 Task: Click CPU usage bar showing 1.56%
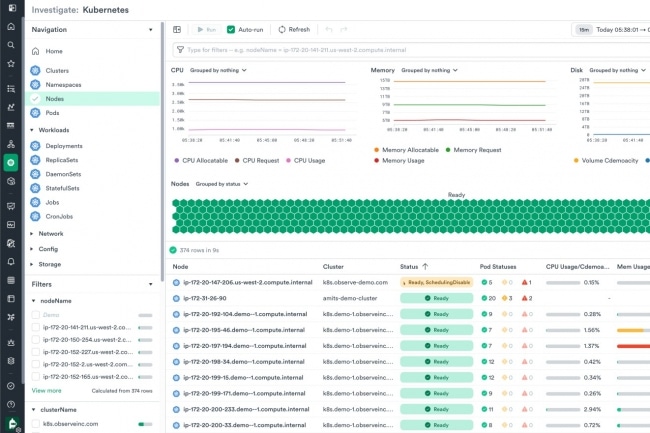[x=563, y=330]
